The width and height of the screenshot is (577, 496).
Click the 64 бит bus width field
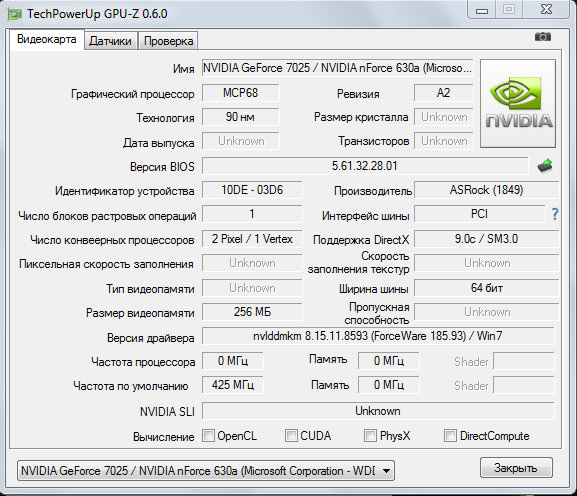click(486, 288)
